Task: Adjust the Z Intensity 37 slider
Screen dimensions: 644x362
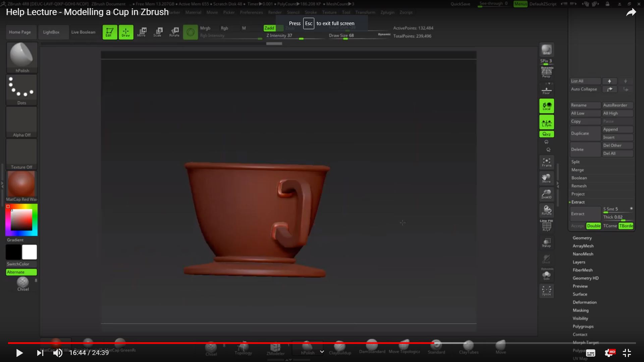Action: click(296, 36)
